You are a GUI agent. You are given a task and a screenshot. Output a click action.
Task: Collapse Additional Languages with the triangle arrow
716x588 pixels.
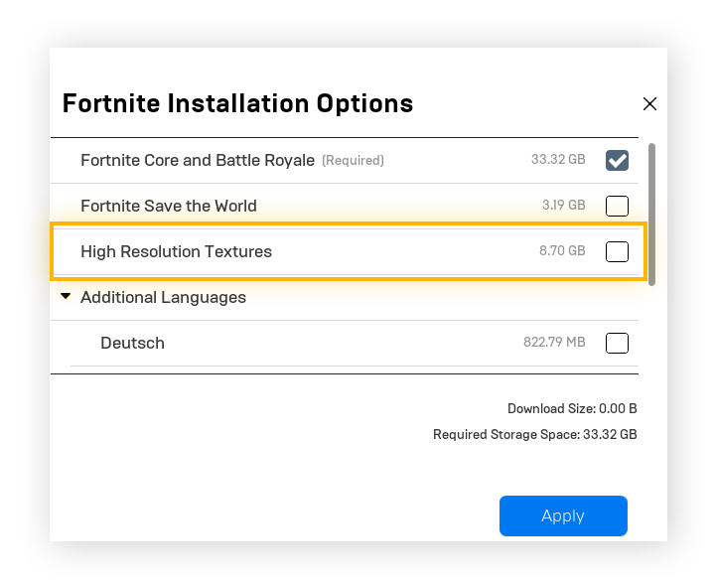pyautogui.click(x=66, y=297)
